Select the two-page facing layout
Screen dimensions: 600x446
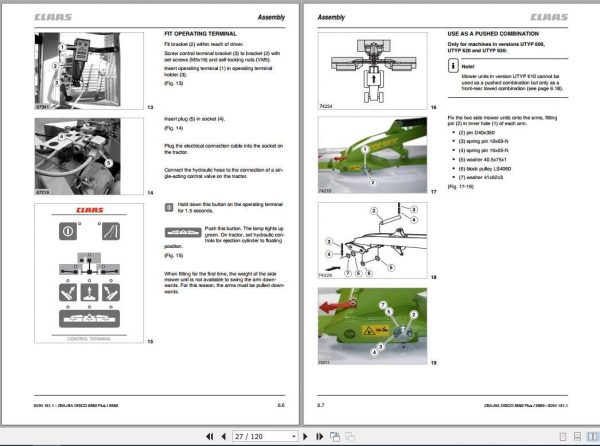pyautogui.click(x=592, y=437)
